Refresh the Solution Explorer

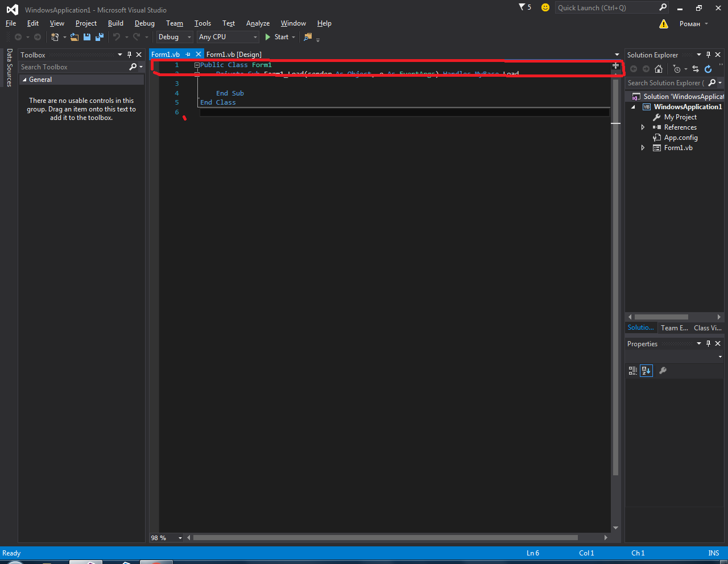[708, 69]
